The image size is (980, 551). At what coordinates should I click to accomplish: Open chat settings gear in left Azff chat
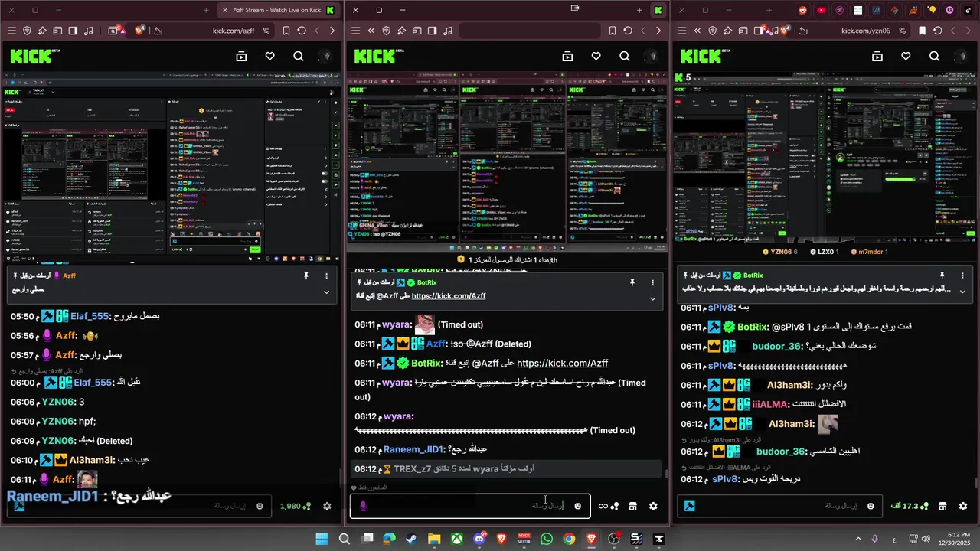(x=327, y=506)
